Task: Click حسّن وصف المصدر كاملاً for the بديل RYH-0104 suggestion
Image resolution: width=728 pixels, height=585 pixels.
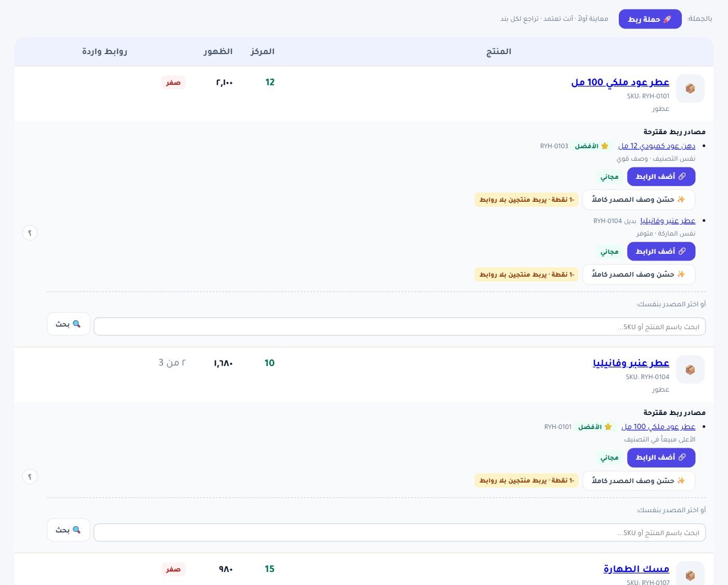Action: point(639,275)
